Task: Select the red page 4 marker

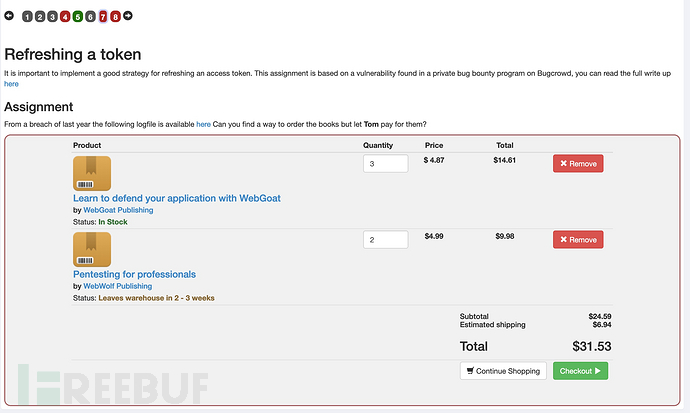Action: (x=65, y=16)
